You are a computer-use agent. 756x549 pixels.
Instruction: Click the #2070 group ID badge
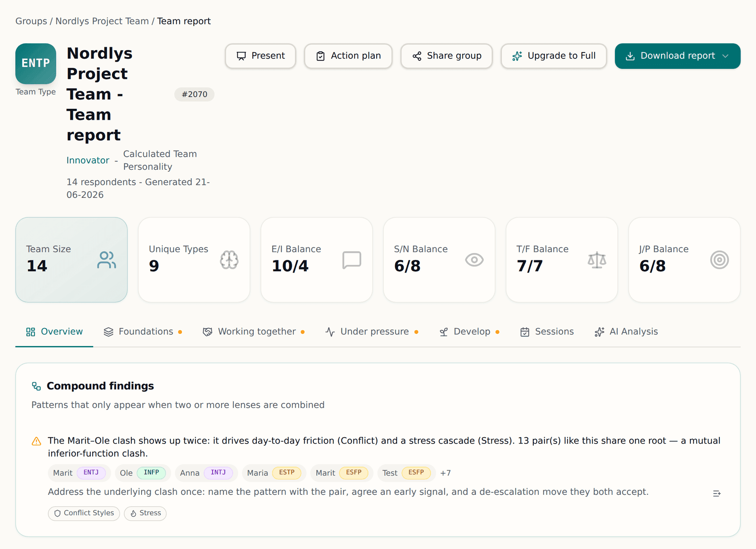[194, 95]
